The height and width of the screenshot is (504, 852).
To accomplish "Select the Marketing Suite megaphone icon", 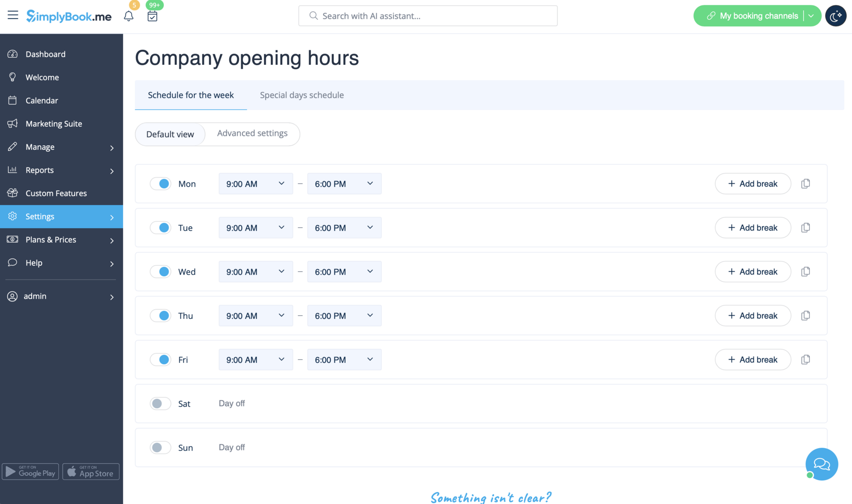I will click(13, 124).
